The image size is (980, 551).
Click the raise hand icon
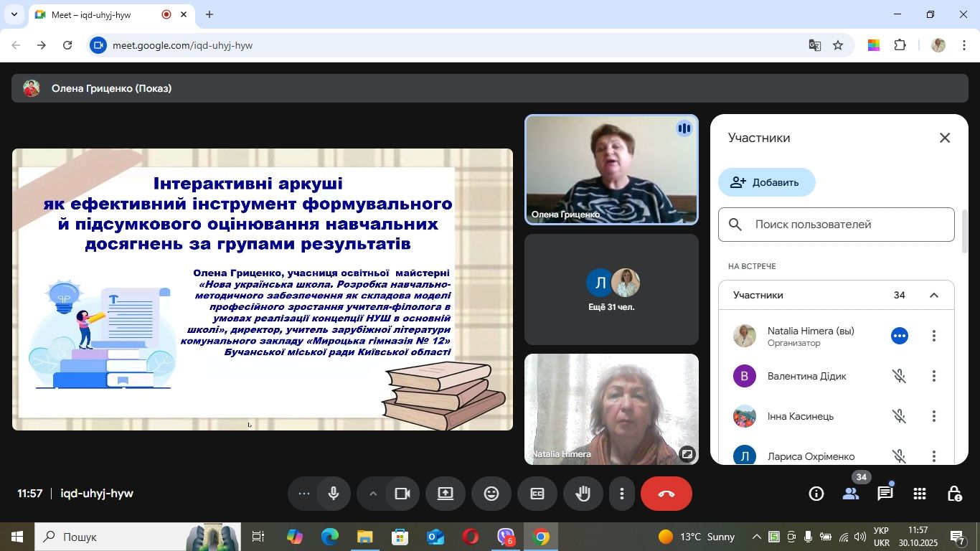tap(583, 494)
